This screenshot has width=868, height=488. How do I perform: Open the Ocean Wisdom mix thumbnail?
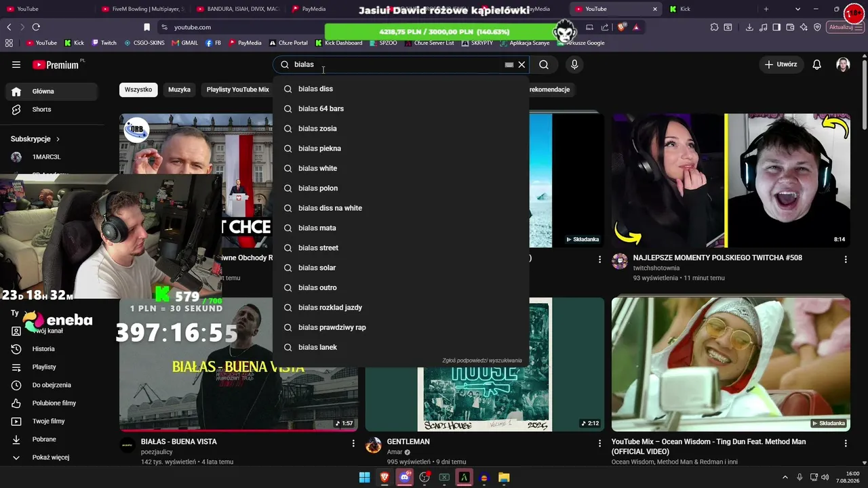click(731, 364)
